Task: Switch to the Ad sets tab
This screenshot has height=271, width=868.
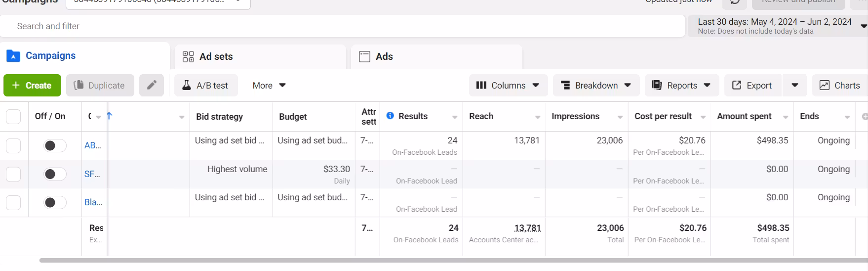Action: pos(260,56)
